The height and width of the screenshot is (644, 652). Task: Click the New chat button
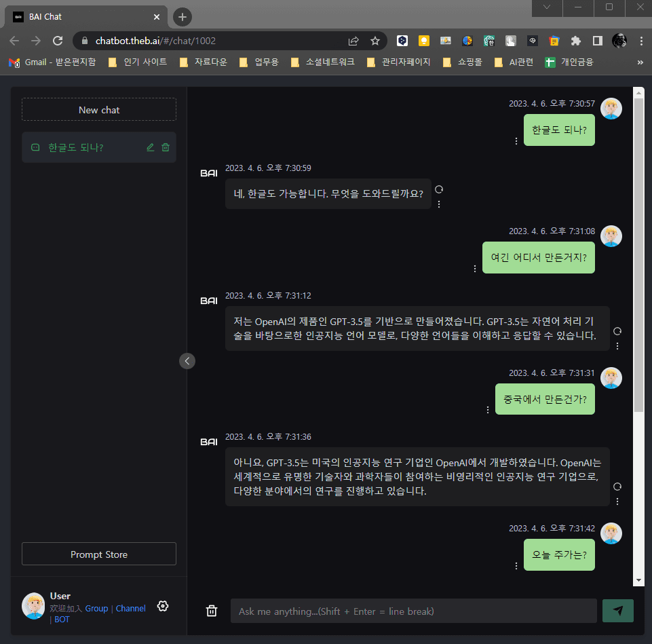[99, 110]
